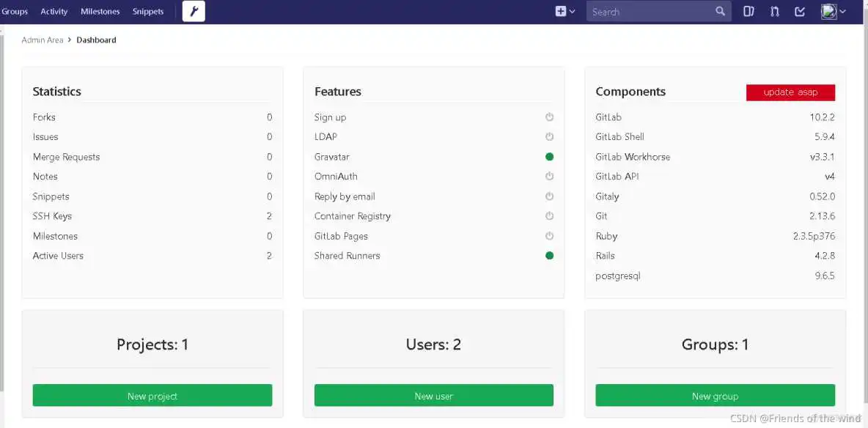Open the Admin Area wrench icon

194,12
